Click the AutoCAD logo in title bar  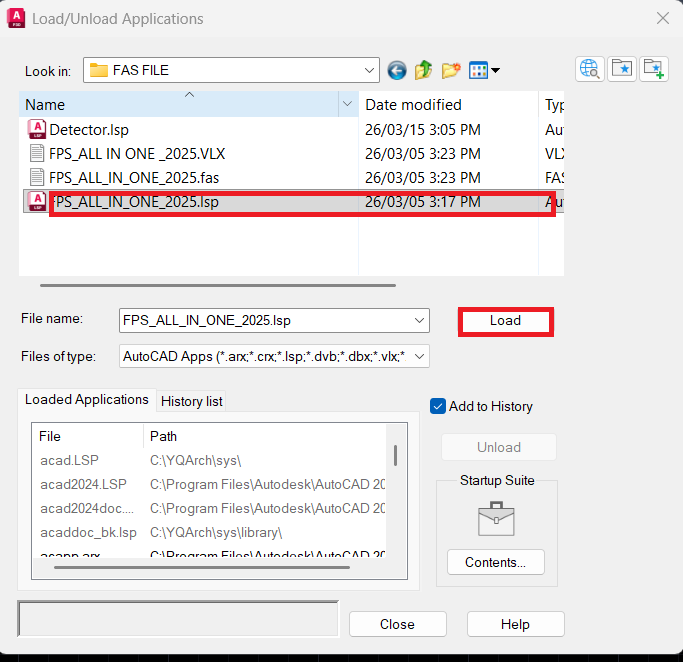(16, 19)
